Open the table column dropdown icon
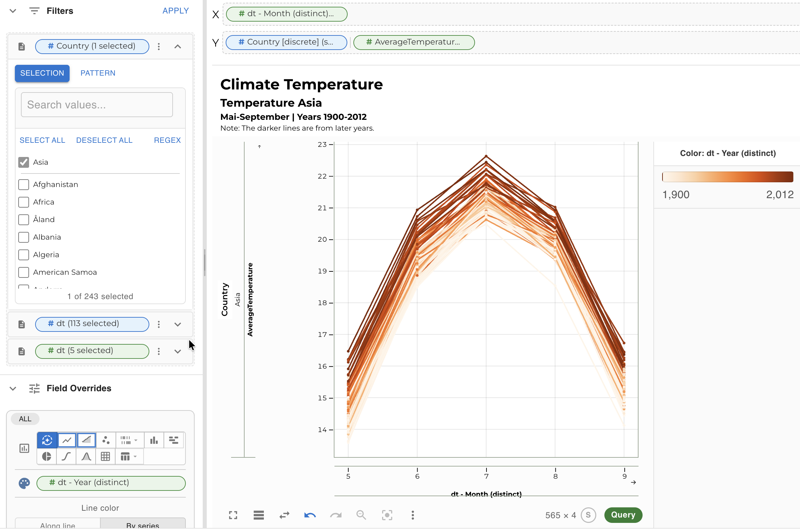800x532 pixels. (x=129, y=457)
